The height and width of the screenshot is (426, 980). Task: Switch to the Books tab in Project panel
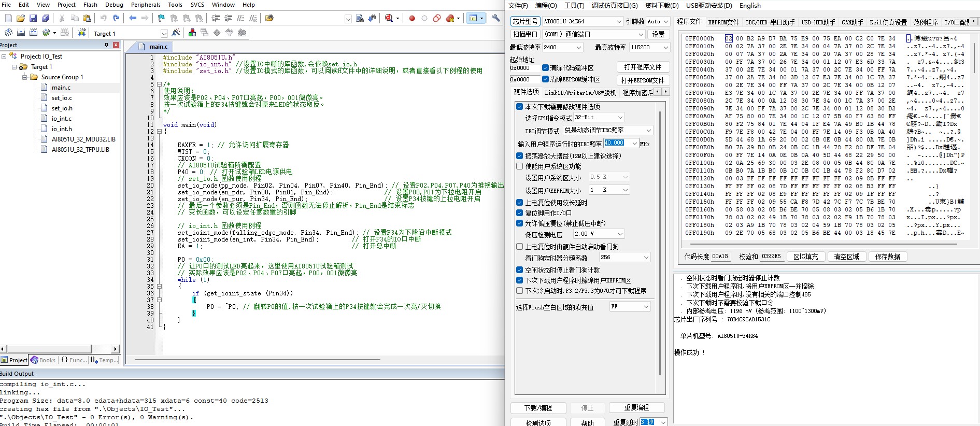pos(43,360)
